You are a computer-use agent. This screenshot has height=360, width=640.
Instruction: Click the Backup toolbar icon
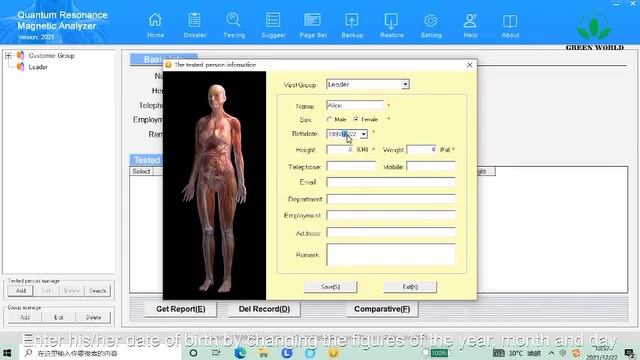click(352, 25)
